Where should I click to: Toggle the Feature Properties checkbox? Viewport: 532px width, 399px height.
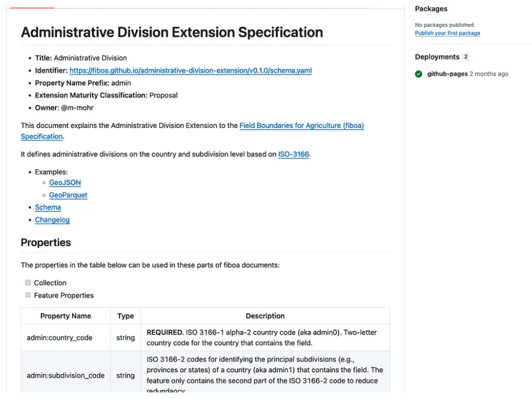[28, 295]
